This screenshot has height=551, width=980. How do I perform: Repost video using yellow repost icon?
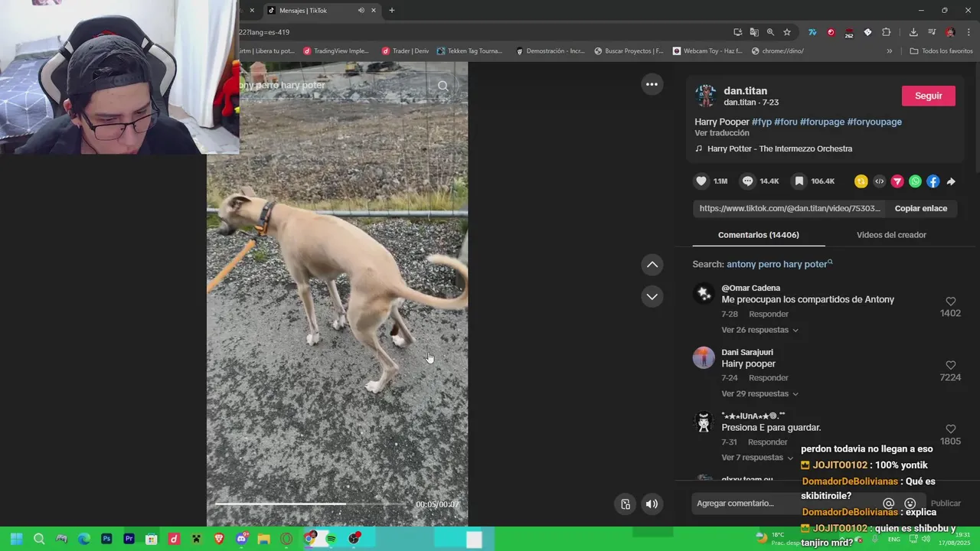click(861, 181)
